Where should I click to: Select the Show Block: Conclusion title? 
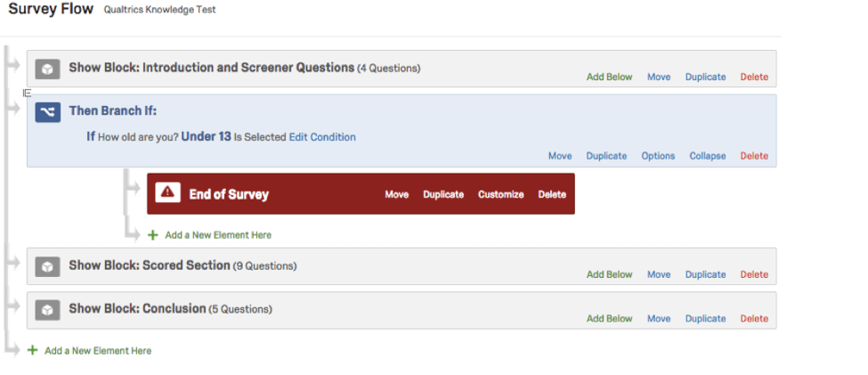(x=137, y=309)
